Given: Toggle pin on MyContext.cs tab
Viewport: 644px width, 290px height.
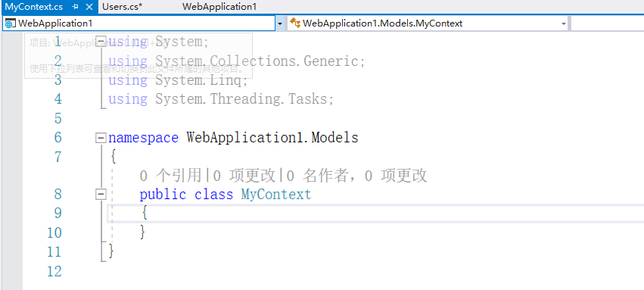Looking at the screenshot, I should point(75,7).
